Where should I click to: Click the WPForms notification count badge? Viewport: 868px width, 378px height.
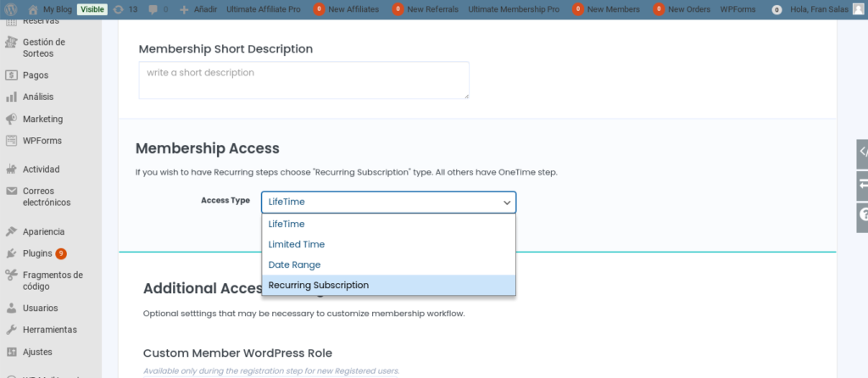[777, 10]
